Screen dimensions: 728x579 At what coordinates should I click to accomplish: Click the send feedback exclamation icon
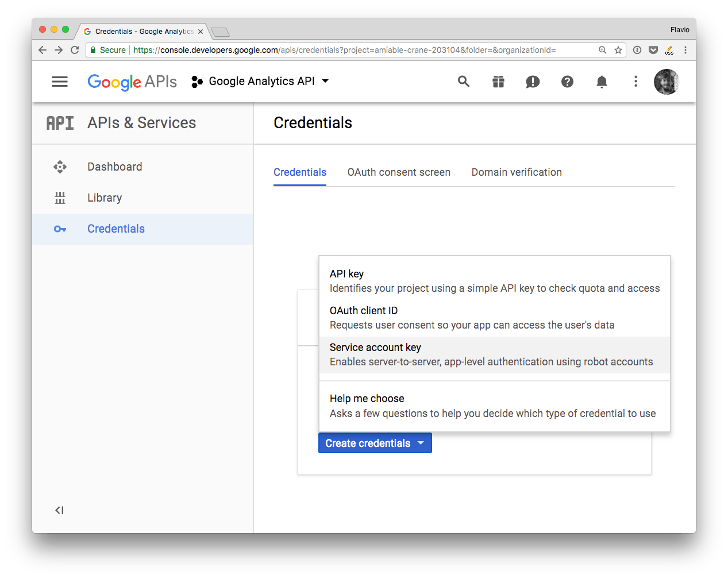[533, 82]
